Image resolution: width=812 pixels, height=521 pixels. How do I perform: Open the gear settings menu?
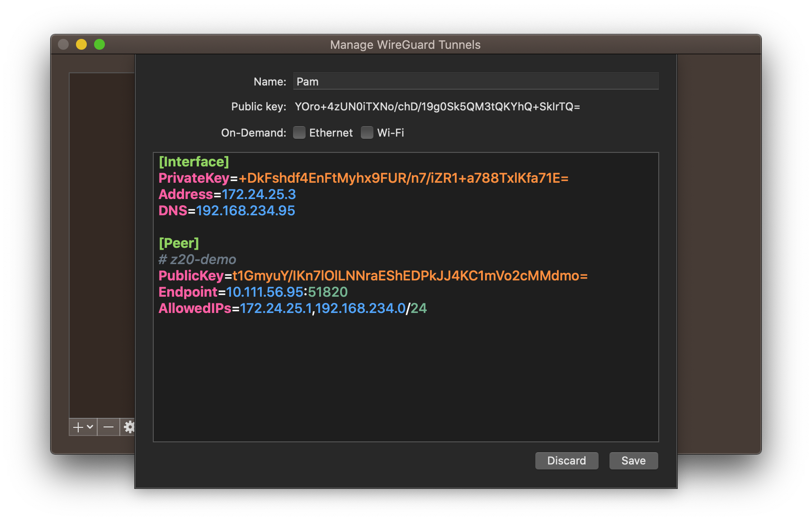pos(129,427)
